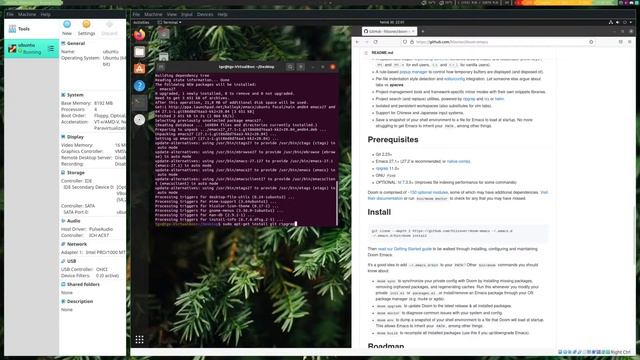Image resolution: width=640 pixels, height=360 pixels.
Task: Open the Display section in VM details
Action: (75, 137)
